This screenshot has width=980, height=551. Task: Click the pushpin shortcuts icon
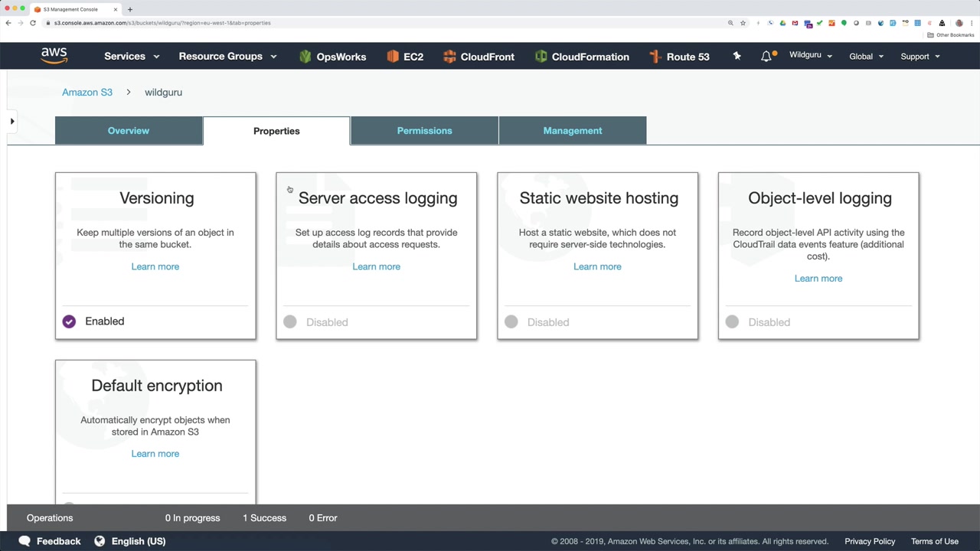[737, 56]
